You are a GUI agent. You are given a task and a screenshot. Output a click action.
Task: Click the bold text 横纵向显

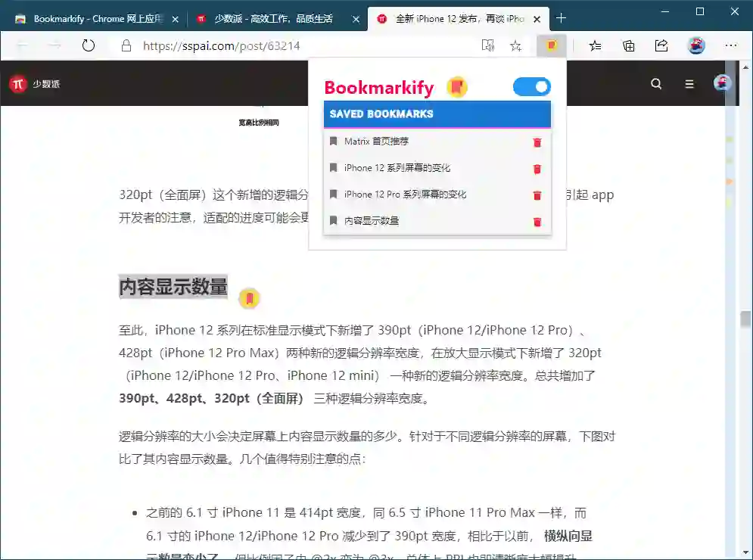click(x=568, y=536)
